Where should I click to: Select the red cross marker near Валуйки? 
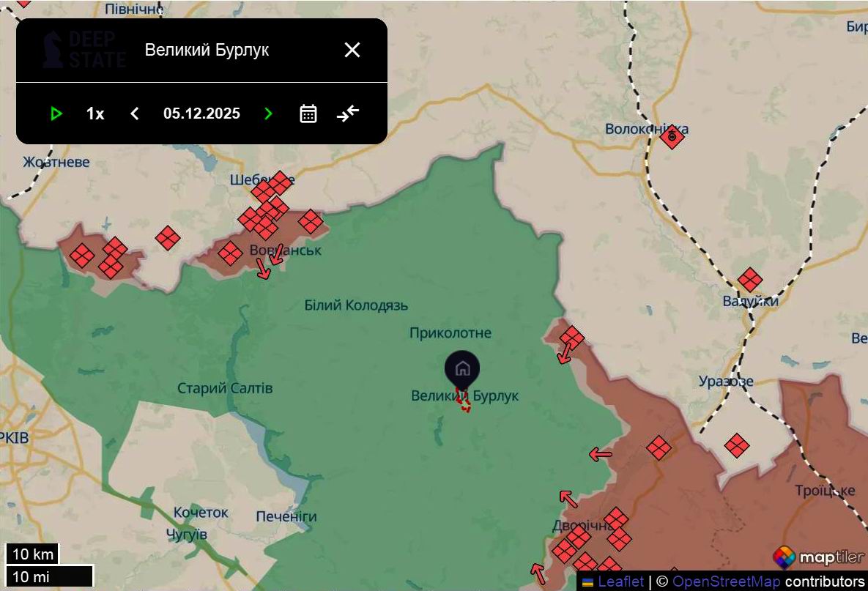pos(750,278)
